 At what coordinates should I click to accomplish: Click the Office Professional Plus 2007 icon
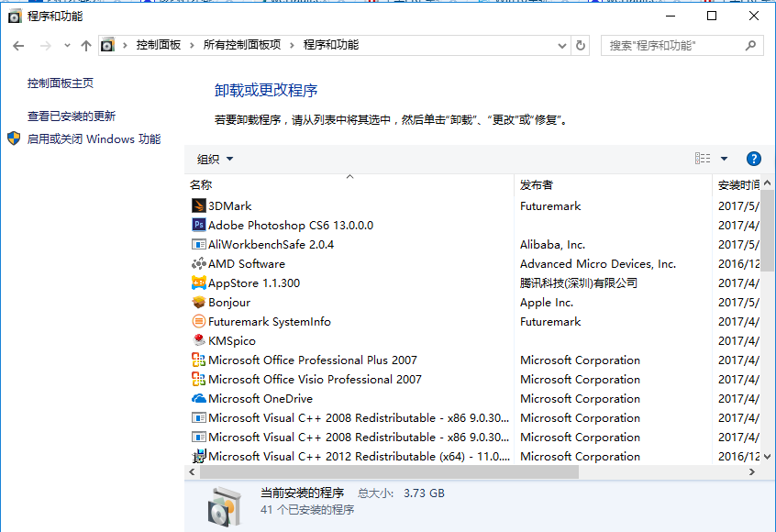click(x=198, y=360)
